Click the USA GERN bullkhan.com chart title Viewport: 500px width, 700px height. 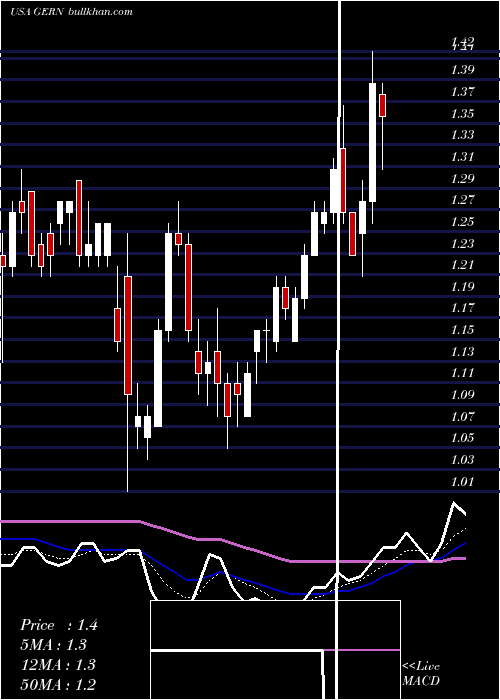71,12
